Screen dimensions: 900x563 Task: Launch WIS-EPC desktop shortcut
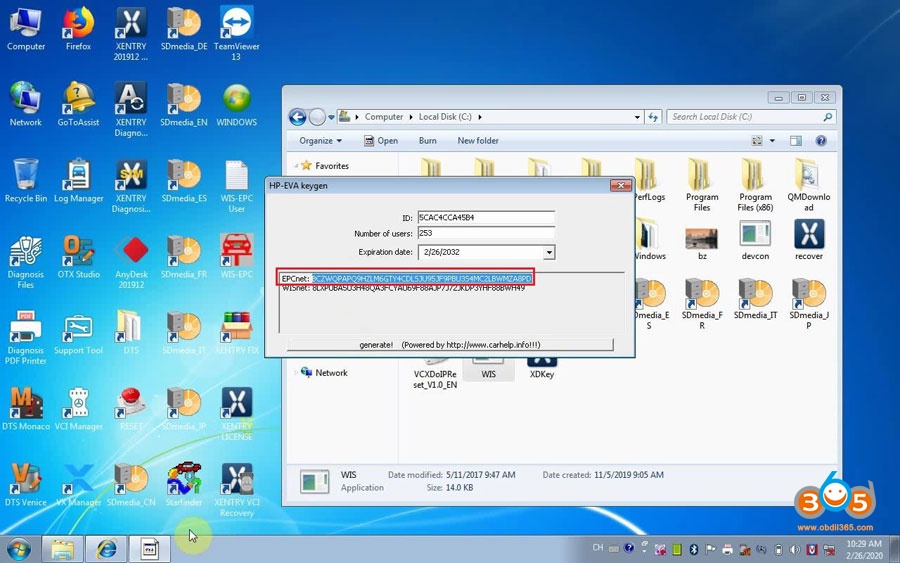point(236,257)
